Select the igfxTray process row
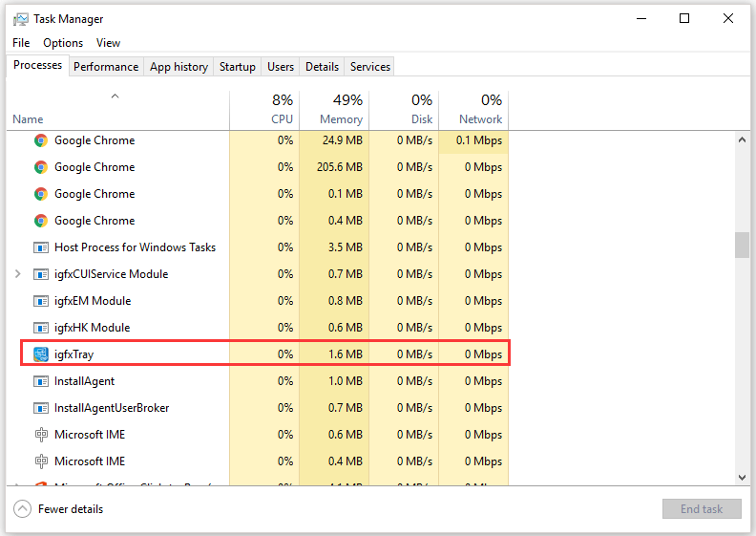Image resolution: width=756 pixels, height=536 pixels. pyautogui.click(x=265, y=354)
